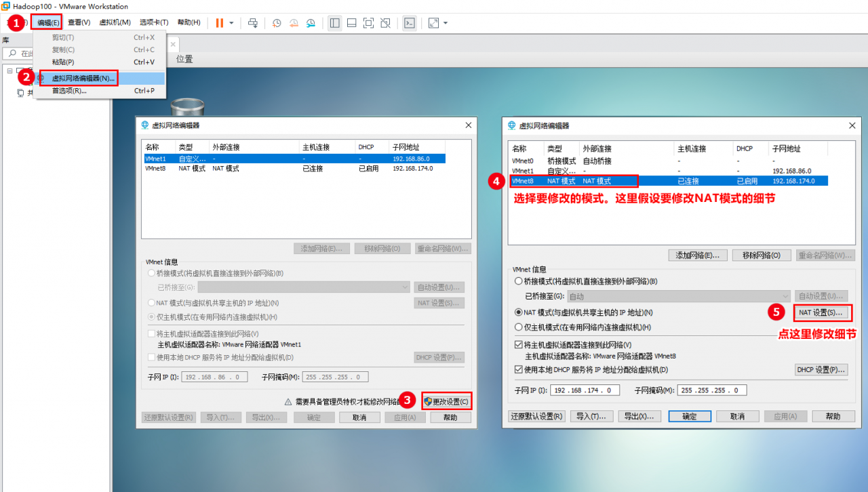Choose 粘贴(P) from Edit menu
This screenshot has height=492, width=868.
tap(99, 62)
